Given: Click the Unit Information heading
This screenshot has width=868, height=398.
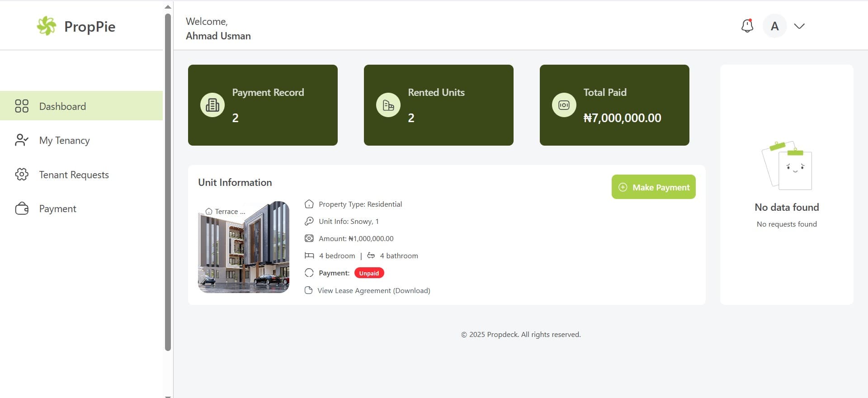Looking at the screenshot, I should click(x=235, y=182).
